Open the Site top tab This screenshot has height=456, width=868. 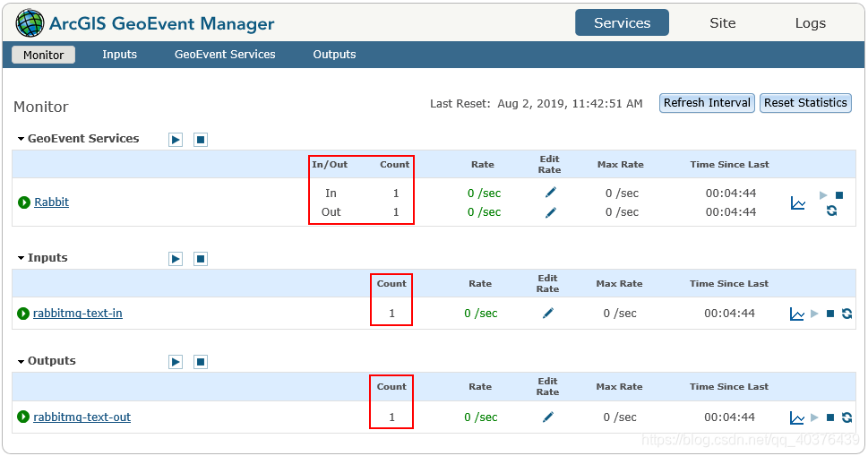[722, 22]
